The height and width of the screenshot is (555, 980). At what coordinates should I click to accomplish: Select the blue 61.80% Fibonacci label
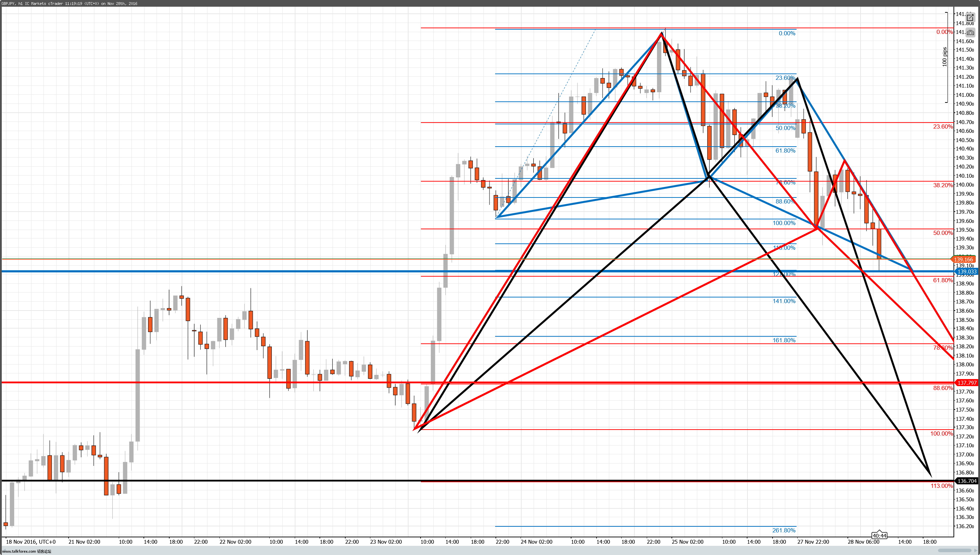pyautogui.click(x=786, y=150)
